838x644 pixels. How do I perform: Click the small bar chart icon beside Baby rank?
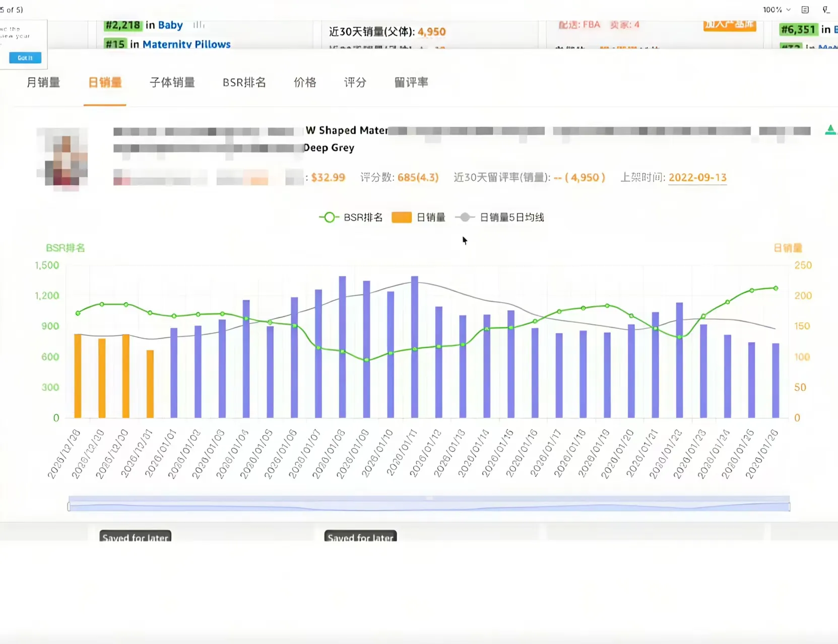click(x=199, y=25)
